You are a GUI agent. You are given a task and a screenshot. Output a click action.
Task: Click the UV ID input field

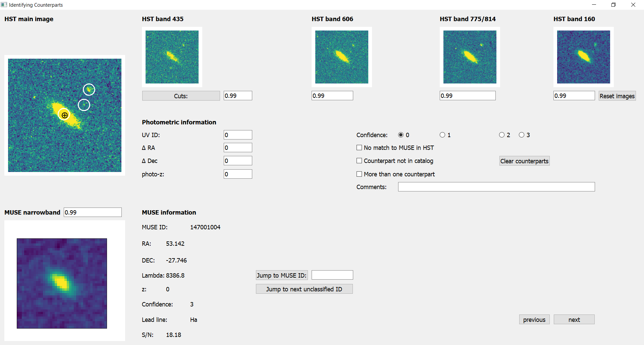click(x=238, y=135)
